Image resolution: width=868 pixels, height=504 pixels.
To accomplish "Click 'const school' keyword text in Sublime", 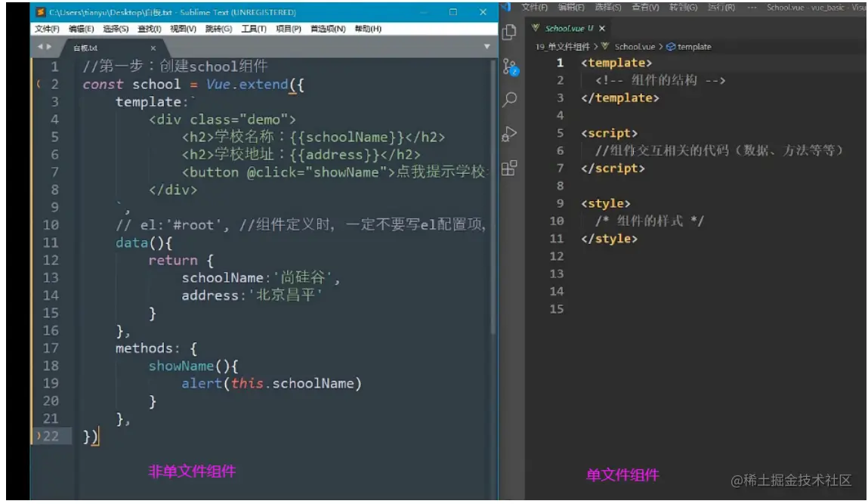I will 131,84.
